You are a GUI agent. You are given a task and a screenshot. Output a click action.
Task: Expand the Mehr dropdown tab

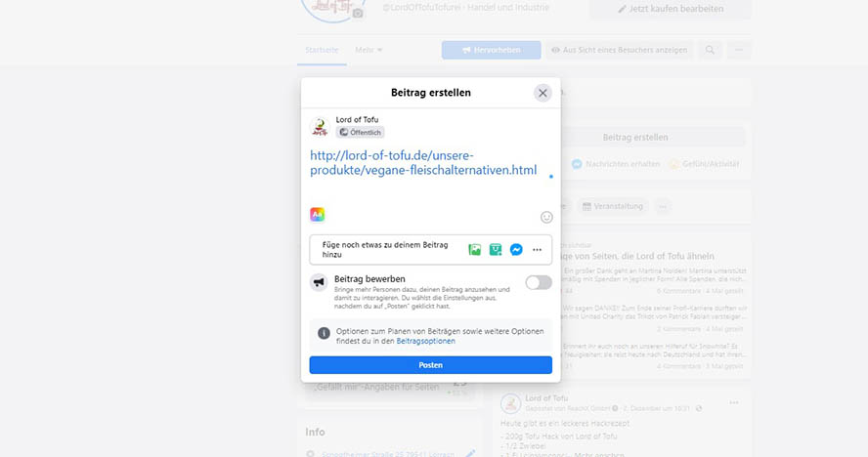[x=369, y=50]
